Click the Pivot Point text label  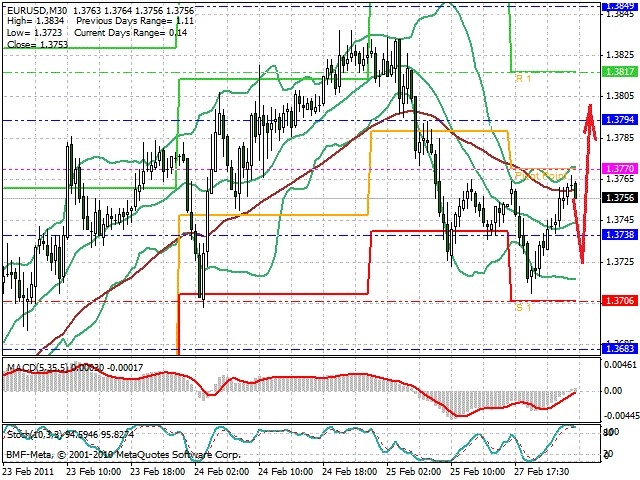[541, 176]
